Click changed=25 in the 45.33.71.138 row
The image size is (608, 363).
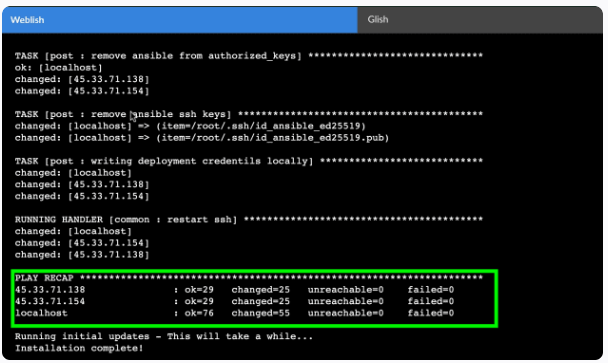pos(261,290)
